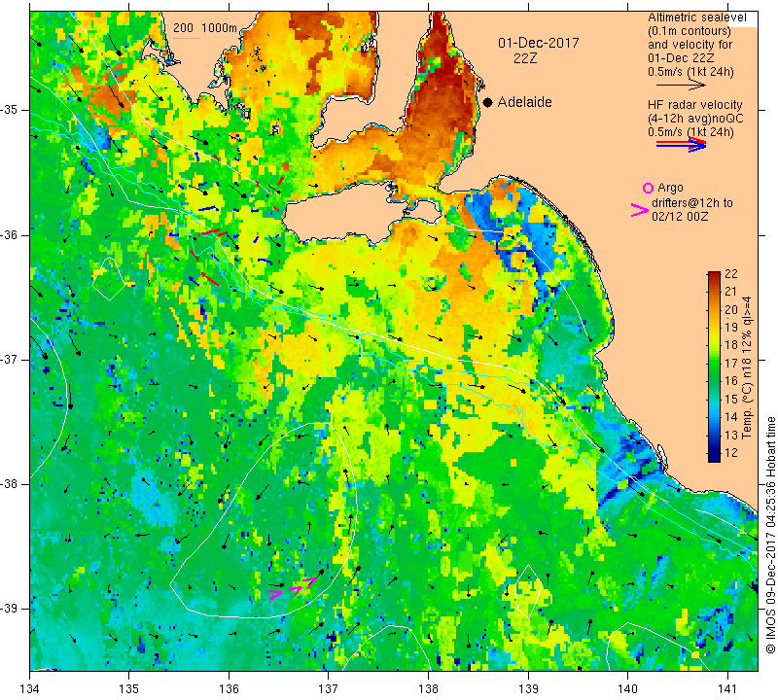The width and height of the screenshot is (778, 700).
Task: Click the Argo legend label
Action: pyautogui.click(x=670, y=188)
